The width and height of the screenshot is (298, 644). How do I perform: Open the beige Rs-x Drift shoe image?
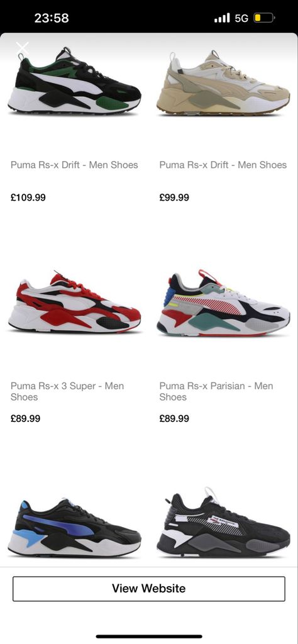(223, 82)
